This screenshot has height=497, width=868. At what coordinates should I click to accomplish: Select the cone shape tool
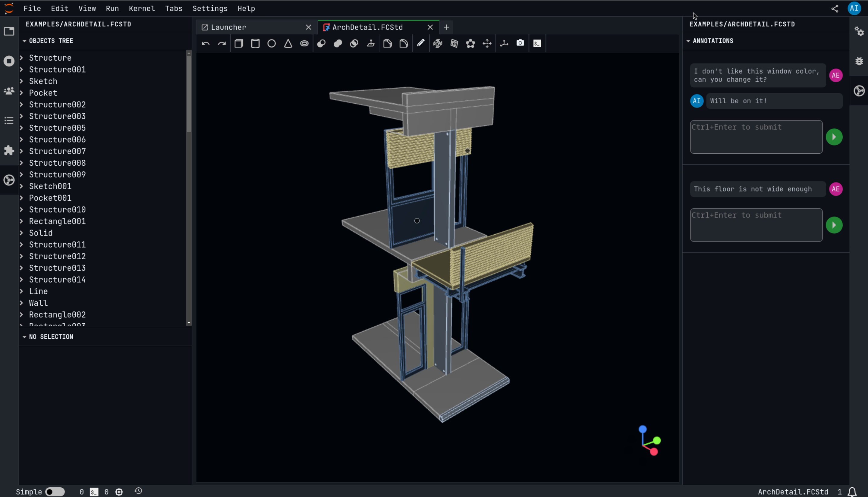(x=288, y=43)
